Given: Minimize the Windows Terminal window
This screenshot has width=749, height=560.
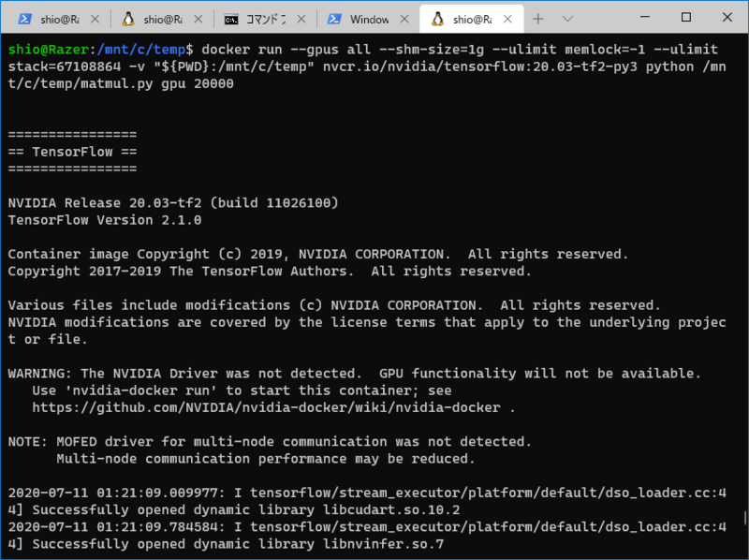Looking at the screenshot, I should coord(646,17).
